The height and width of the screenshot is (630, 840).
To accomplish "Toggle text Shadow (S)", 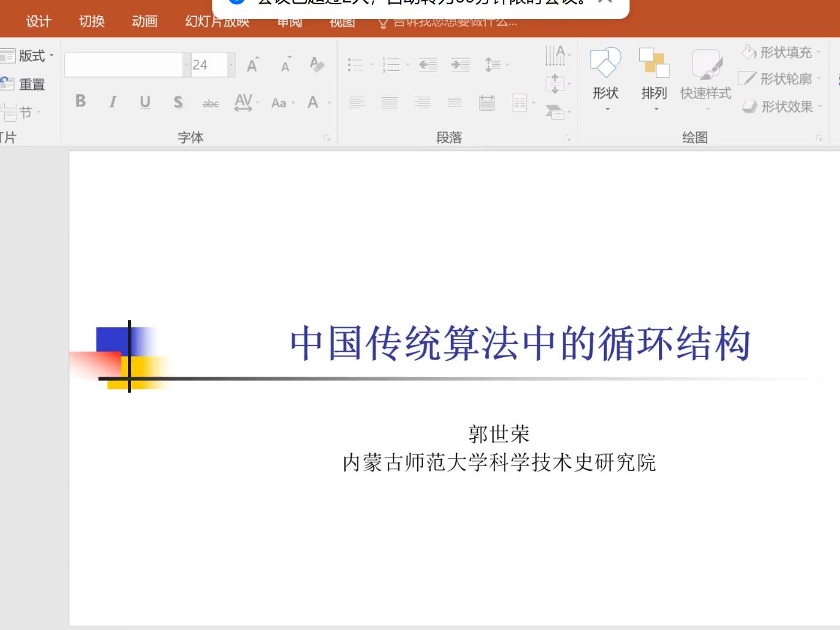I will point(178,102).
